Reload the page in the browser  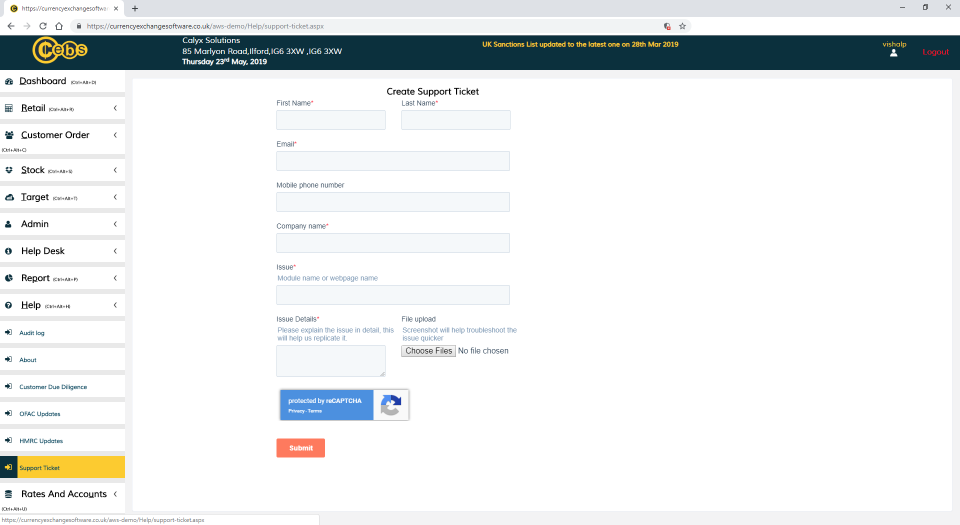point(43,26)
